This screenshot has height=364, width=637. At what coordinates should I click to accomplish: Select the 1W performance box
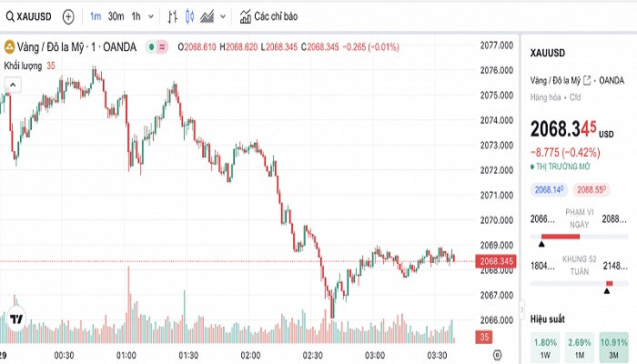click(x=545, y=347)
